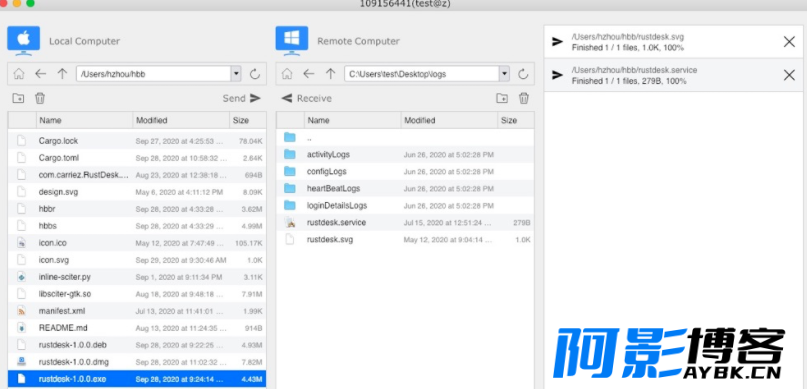Select the hbbs file

137,226
